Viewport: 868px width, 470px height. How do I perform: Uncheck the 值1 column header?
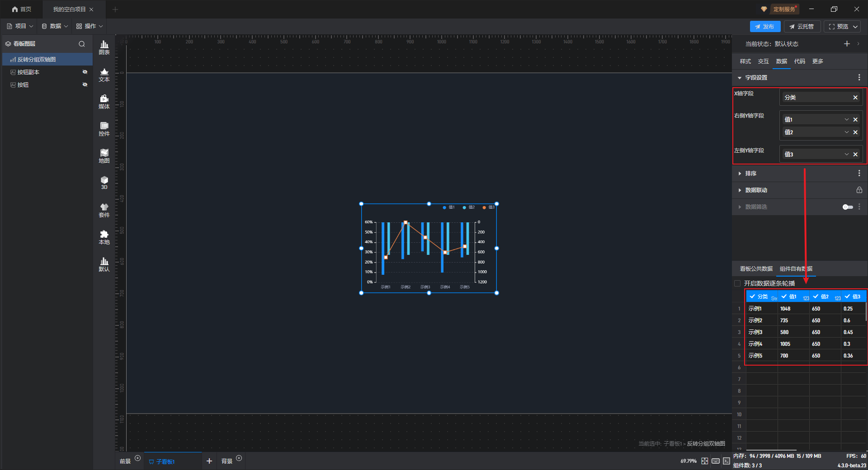pyautogui.click(x=784, y=296)
